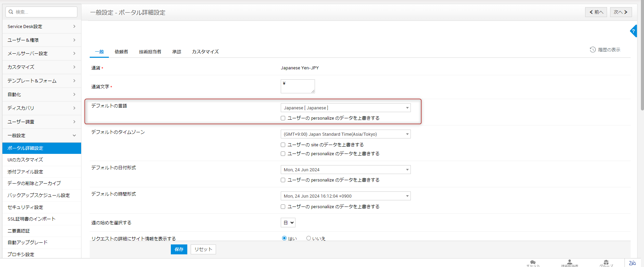Screen dimensions: 644x267
Task: Expand the Service Desk設定 sidebar section
Action: [41, 27]
